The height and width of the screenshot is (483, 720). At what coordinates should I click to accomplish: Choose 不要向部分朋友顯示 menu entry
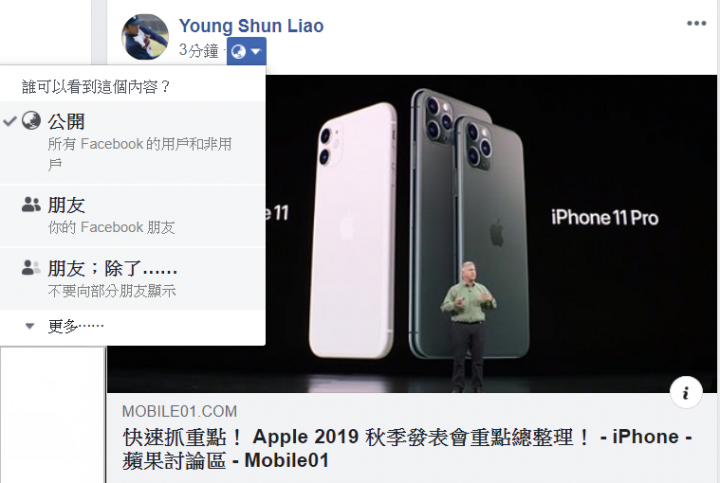[x=112, y=291]
